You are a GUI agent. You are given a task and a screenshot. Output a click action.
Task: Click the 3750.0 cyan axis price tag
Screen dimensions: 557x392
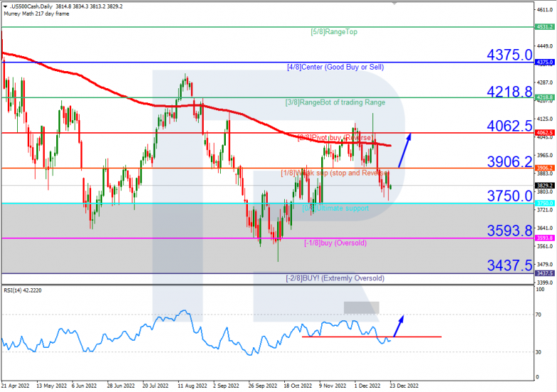(544, 203)
